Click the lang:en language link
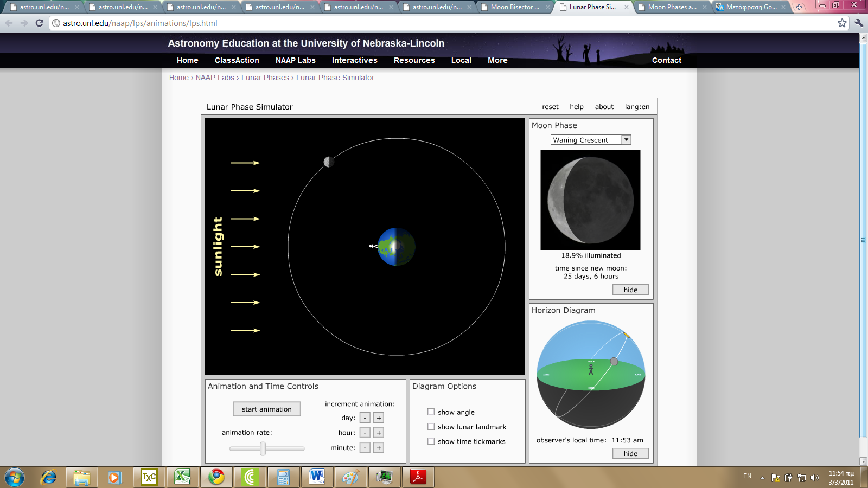Screen dimensions: 868x488 [637, 107]
